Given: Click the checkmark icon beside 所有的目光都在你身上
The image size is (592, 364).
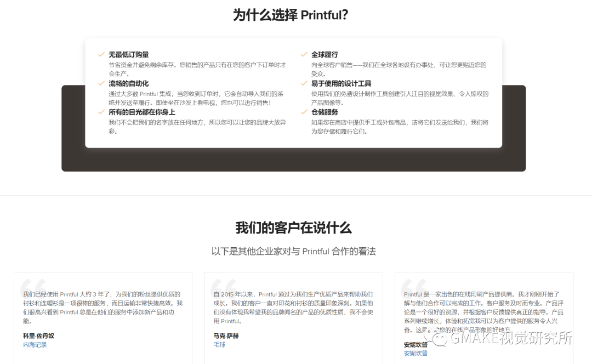Looking at the screenshot, I should click(101, 112).
